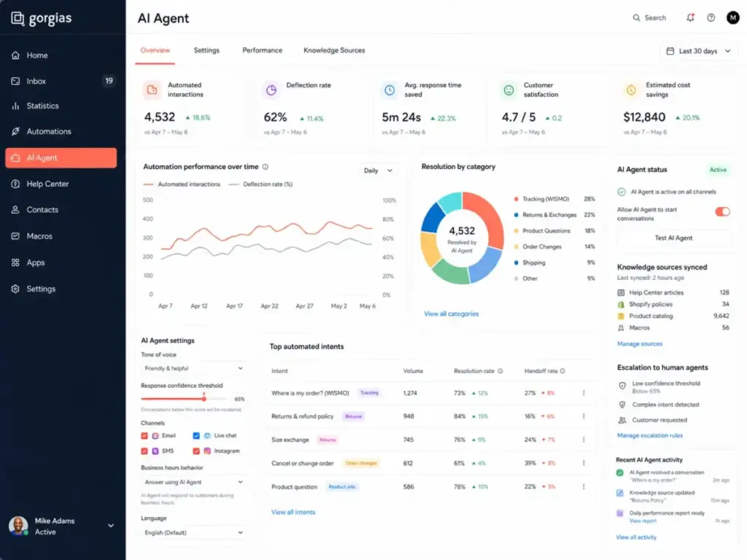Open the Manage escalation rules link
This screenshot has height=560, width=747.
[650, 435]
